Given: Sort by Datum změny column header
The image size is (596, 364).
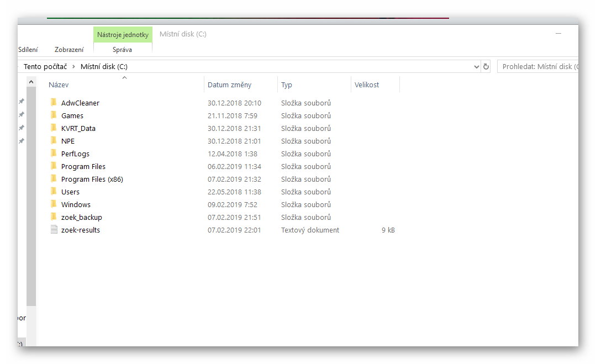Looking at the screenshot, I should [230, 85].
